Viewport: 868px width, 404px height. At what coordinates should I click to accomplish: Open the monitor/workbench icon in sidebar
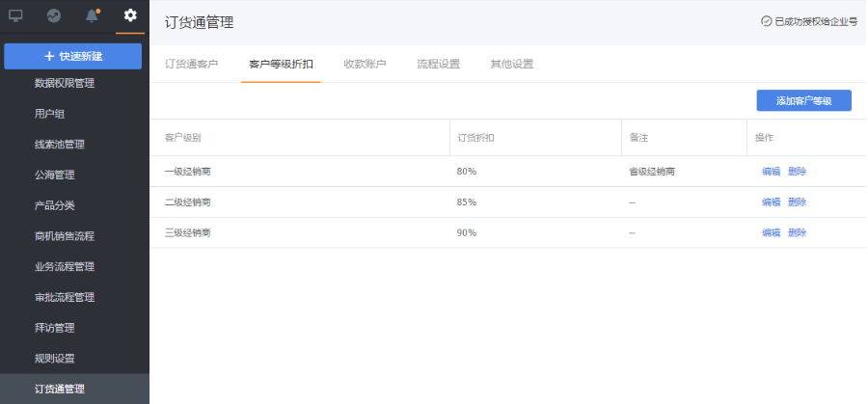15,15
